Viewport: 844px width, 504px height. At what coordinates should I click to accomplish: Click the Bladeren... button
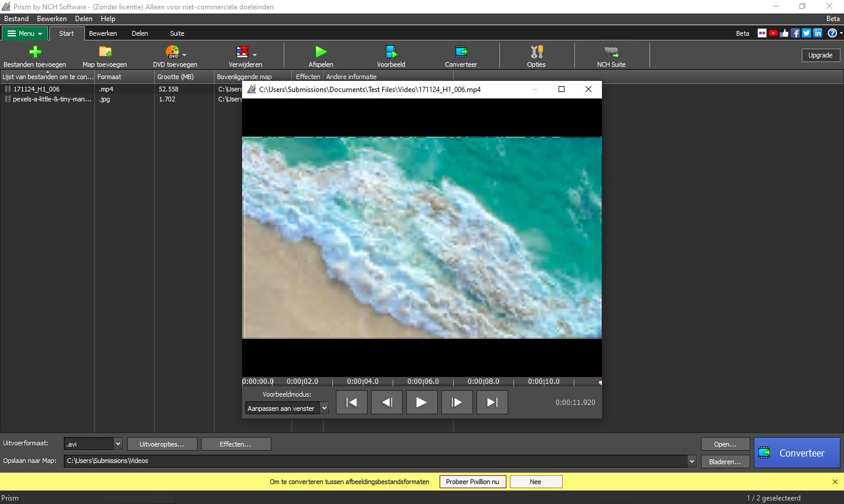725,462
